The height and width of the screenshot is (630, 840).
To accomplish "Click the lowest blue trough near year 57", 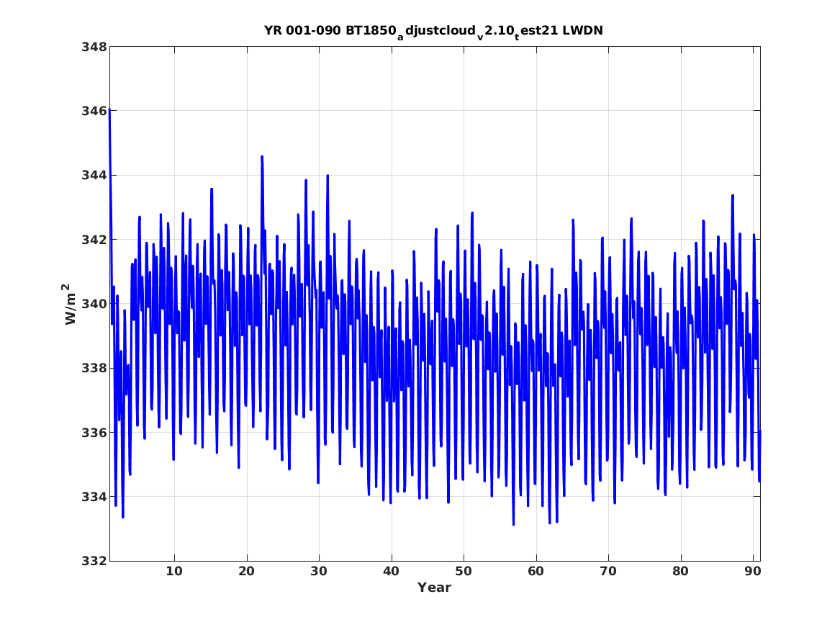I will coord(513,523).
